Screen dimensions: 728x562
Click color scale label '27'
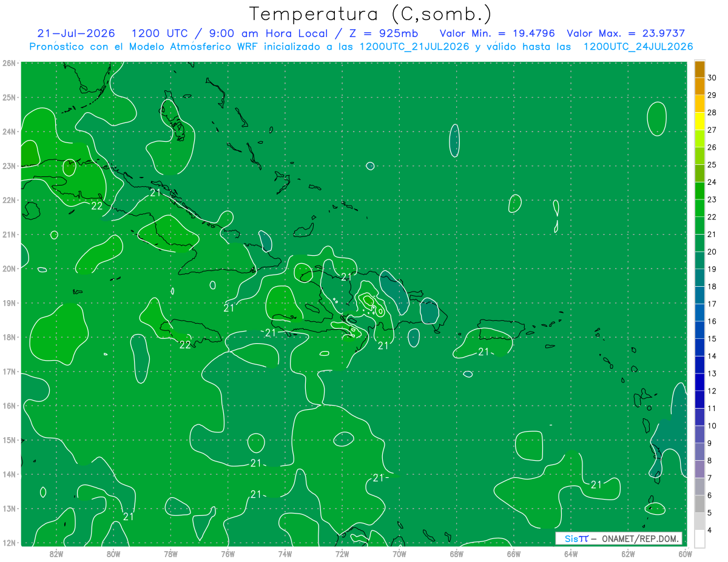point(712,130)
